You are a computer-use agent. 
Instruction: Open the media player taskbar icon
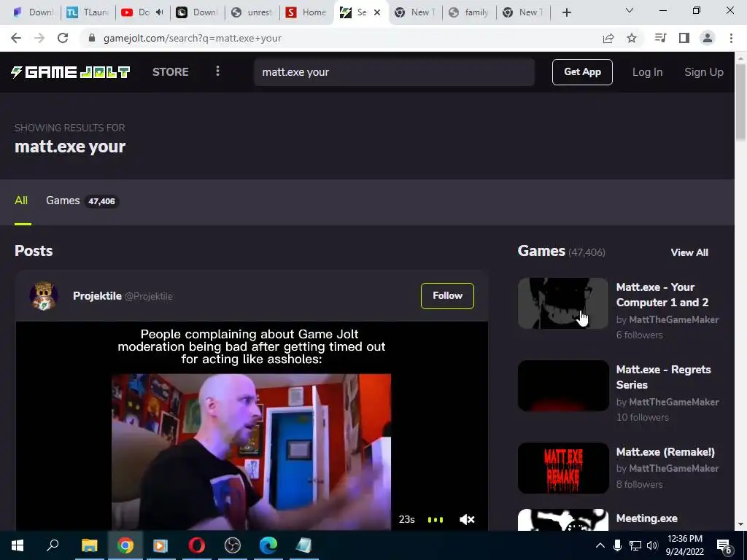[160, 545]
